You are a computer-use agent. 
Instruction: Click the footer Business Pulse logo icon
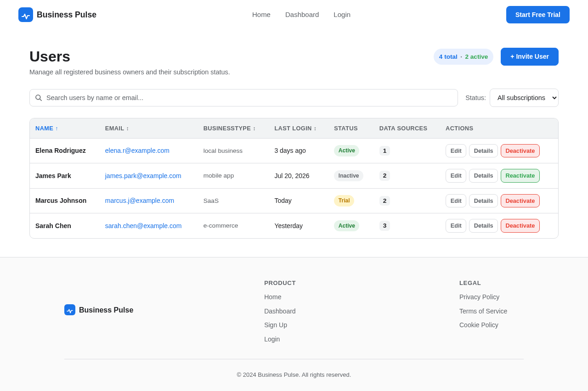(x=70, y=310)
